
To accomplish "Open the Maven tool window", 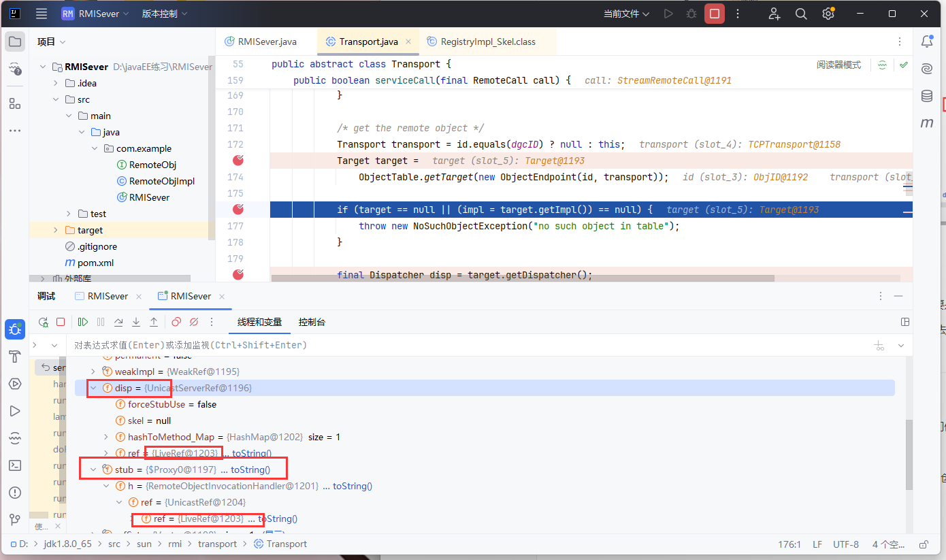I will click(x=926, y=123).
